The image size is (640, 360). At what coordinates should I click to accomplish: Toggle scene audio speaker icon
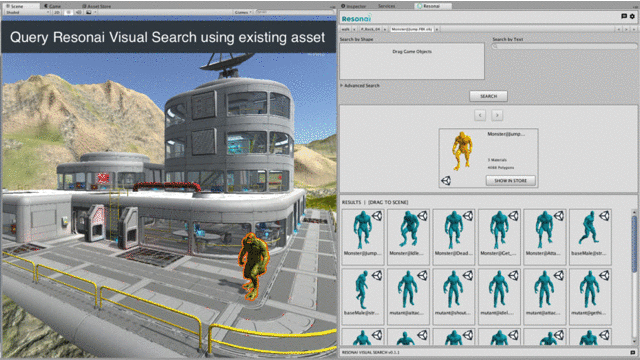coord(78,12)
